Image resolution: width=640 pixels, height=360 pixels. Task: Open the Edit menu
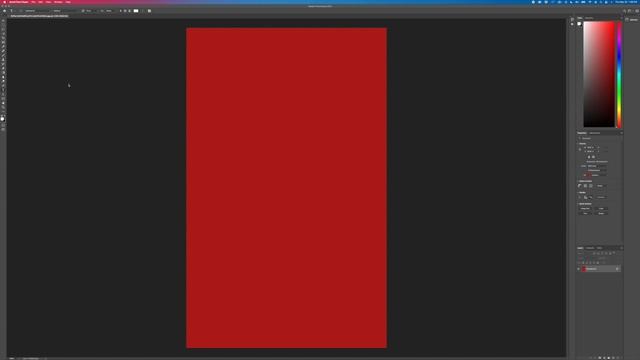pos(40,2)
